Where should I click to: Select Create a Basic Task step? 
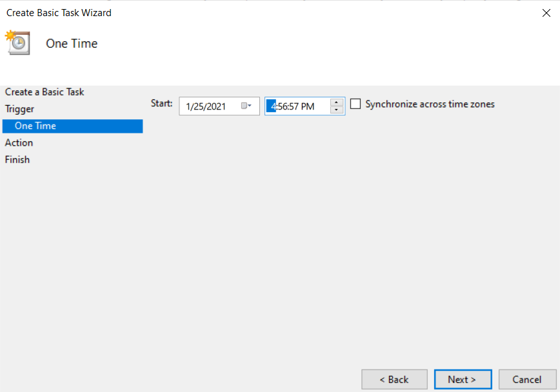point(45,92)
